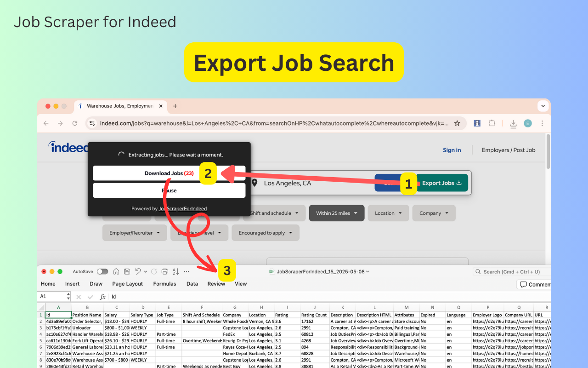Close the Warehouse Jobs tab
This screenshot has width=588, height=368.
coord(160,106)
